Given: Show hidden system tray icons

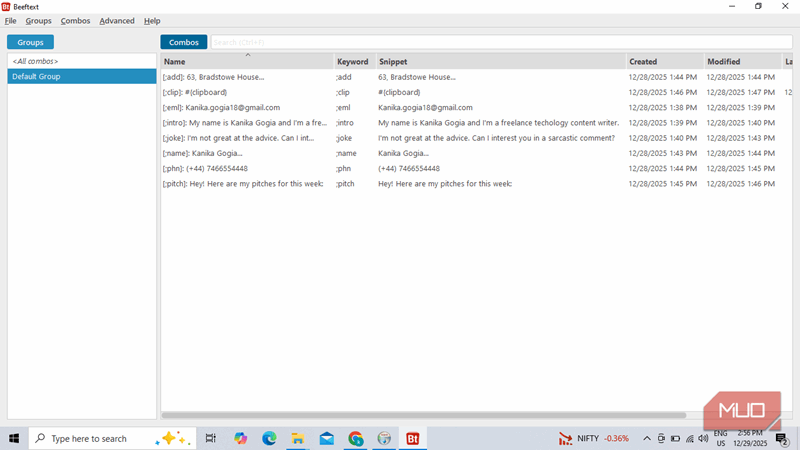Looking at the screenshot, I should [x=647, y=438].
